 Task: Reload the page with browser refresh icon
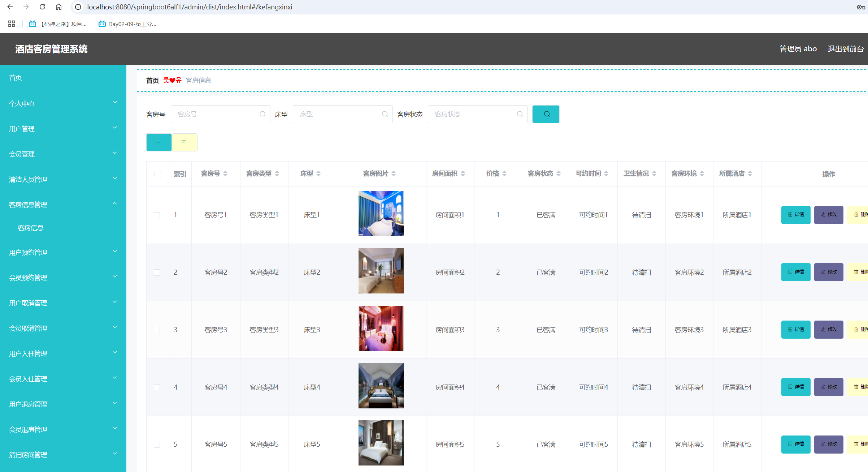42,7
